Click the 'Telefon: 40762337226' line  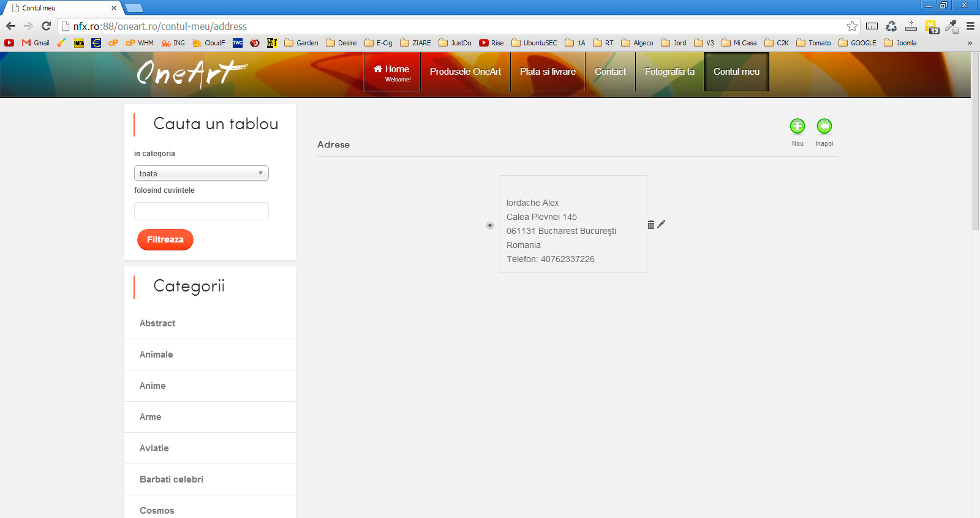coord(551,259)
